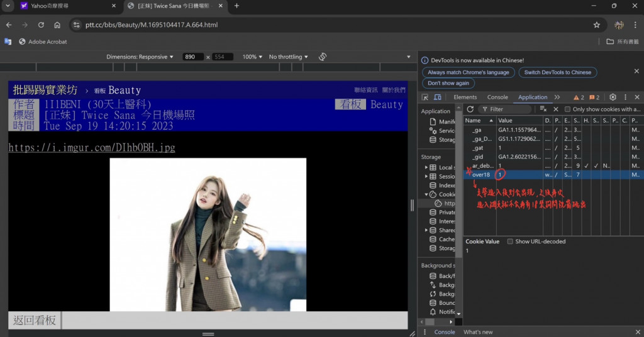This screenshot has width=644, height=337.
Task: Check the Show URL-decoded box
Action: [510, 241]
